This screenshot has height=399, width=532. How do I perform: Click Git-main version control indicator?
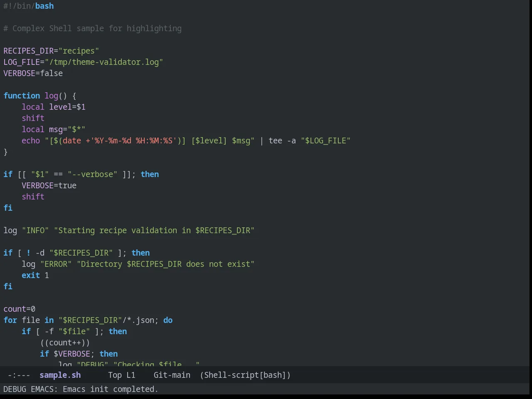tap(172, 375)
